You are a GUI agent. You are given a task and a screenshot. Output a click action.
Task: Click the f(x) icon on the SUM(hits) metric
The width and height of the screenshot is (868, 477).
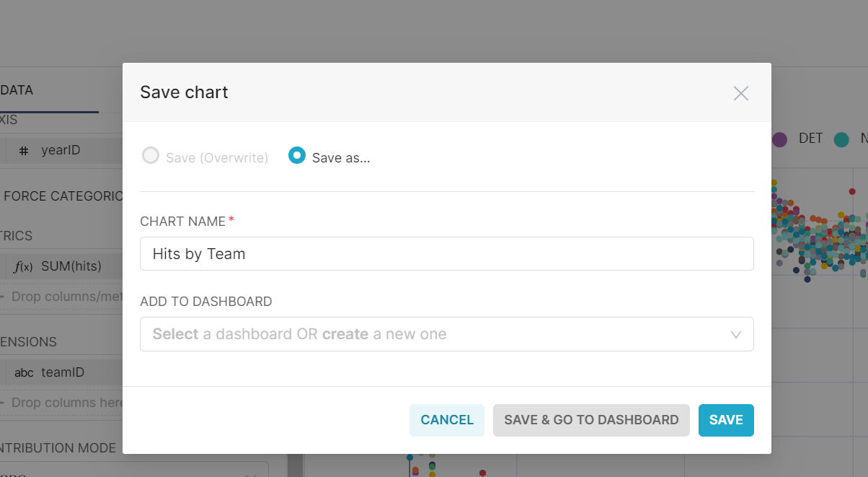pyautogui.click(x=22, y=266)
